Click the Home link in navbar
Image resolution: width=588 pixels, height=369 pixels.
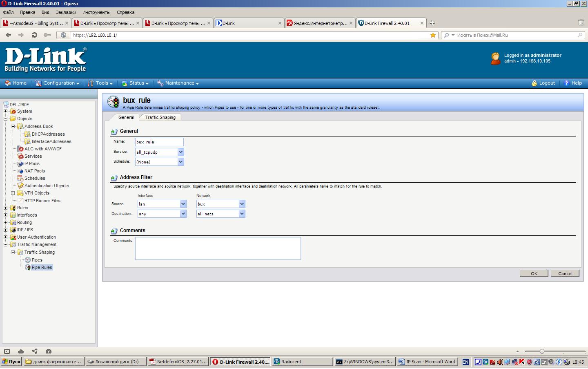point(16,83)
